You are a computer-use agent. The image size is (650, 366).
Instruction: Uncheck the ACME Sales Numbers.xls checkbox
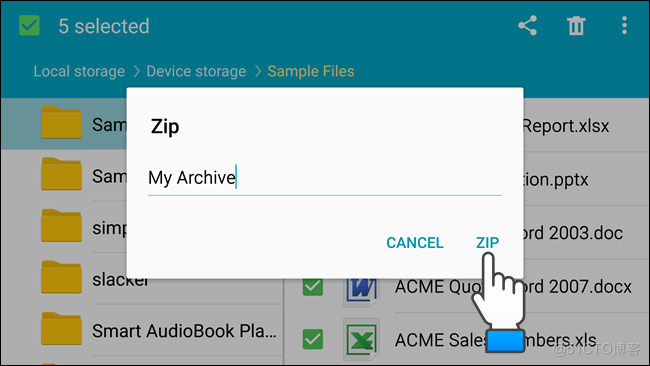[313, 340]
